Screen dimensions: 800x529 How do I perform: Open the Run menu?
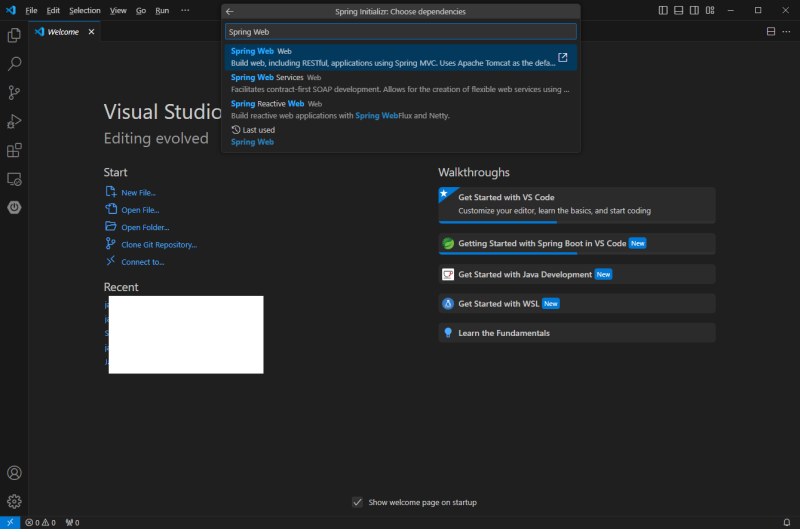[x=162, y=10]
